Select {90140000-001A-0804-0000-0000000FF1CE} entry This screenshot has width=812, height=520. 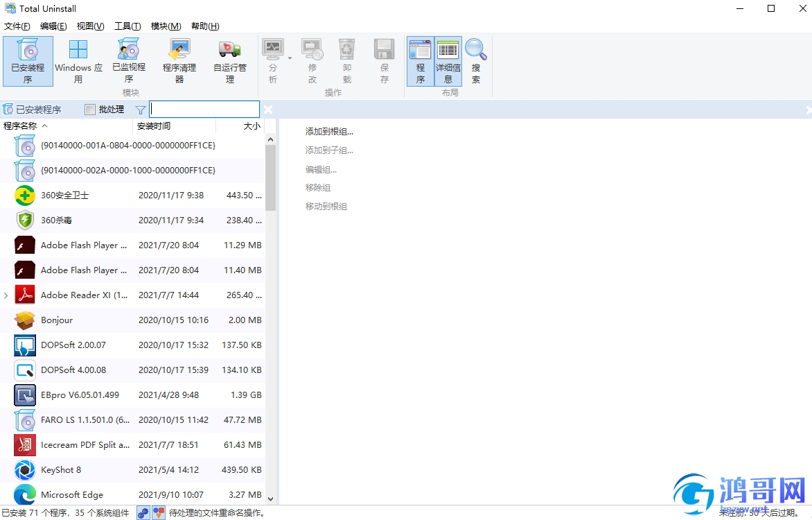coord(132,146)
